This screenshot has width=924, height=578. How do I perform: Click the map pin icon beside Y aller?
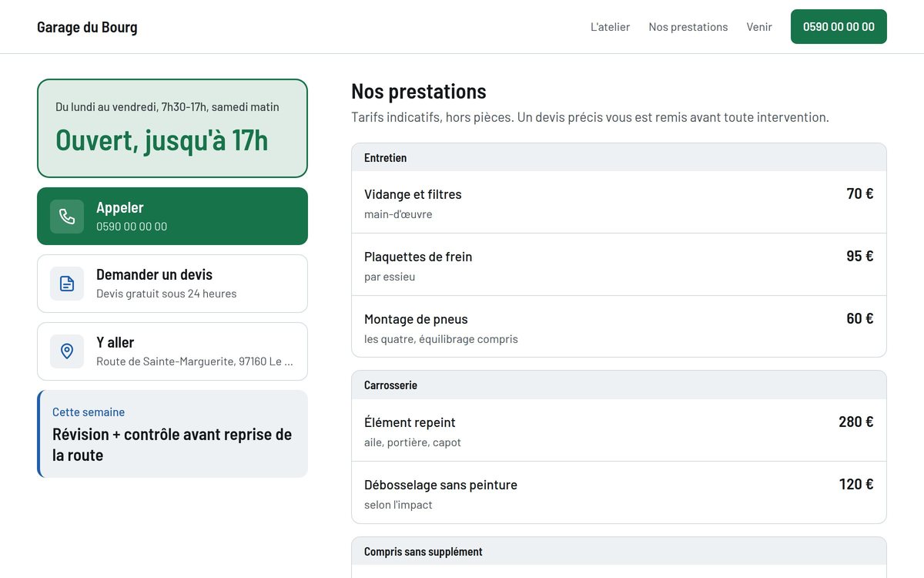click(67, 351)
